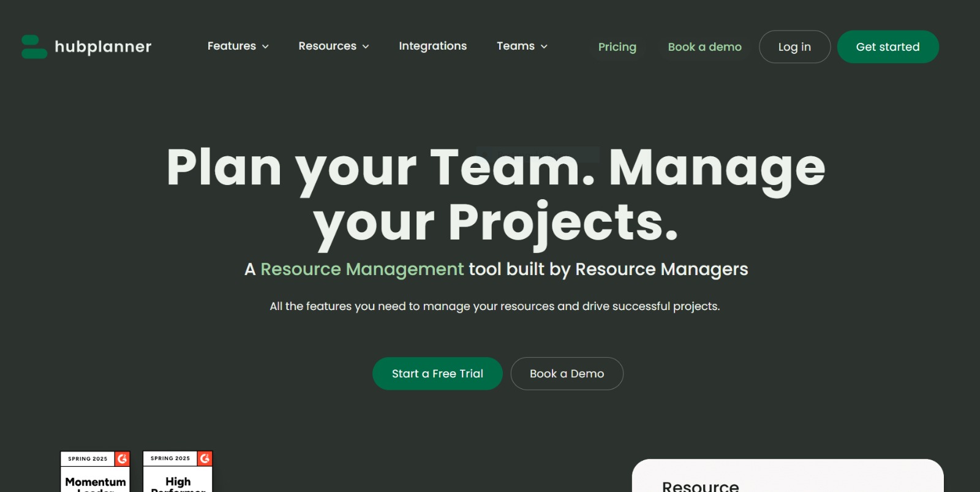This screenshot has width=980, height=492.
Task: Click the Hub Planner green logo icon
Action: pos(34,47)
